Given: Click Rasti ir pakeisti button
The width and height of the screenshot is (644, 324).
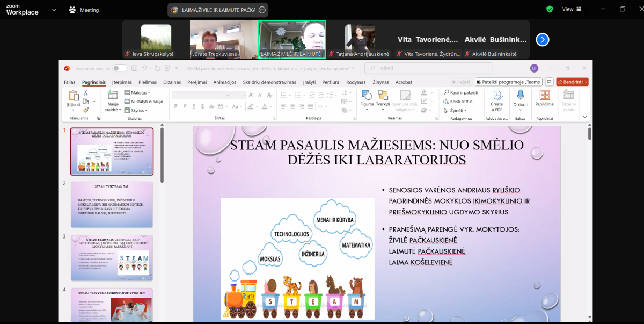Looking at the screenshot, I should [x=460, y=92].
